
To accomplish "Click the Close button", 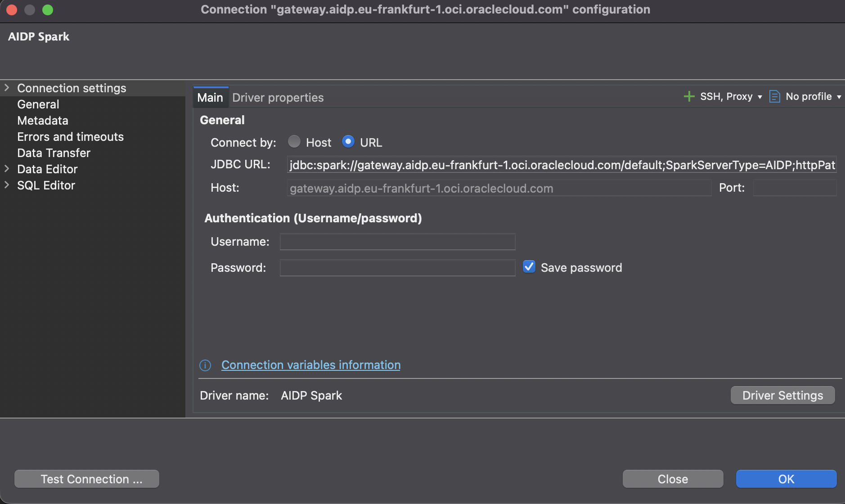I will [x=673, y=479].
